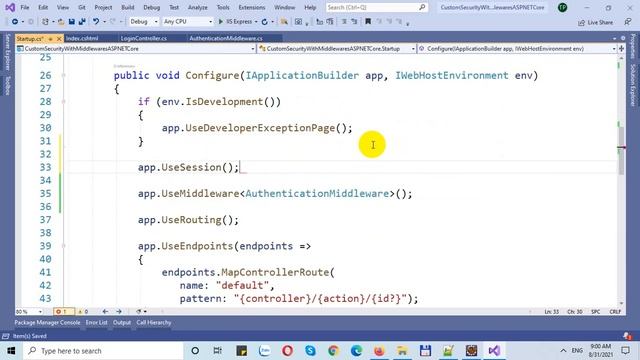This screenshot has height=360, width=640.
Task: Click the Visual Studio logo icon
Action: point(10,7)
